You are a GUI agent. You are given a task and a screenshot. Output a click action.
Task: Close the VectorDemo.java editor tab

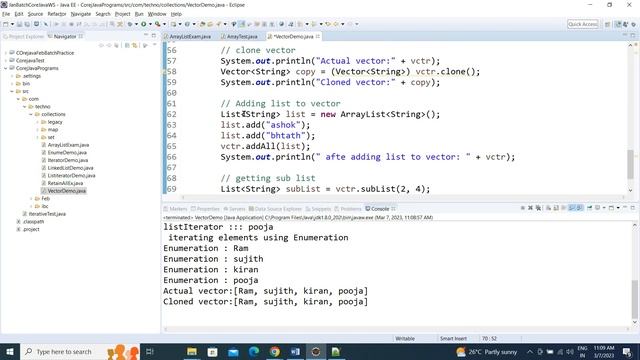[318, 36]
